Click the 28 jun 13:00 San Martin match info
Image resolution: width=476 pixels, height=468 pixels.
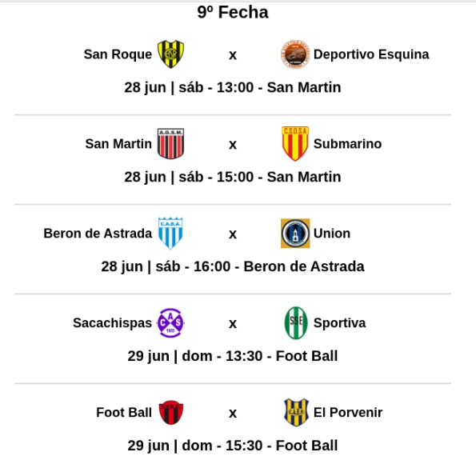tap(233, 87)
